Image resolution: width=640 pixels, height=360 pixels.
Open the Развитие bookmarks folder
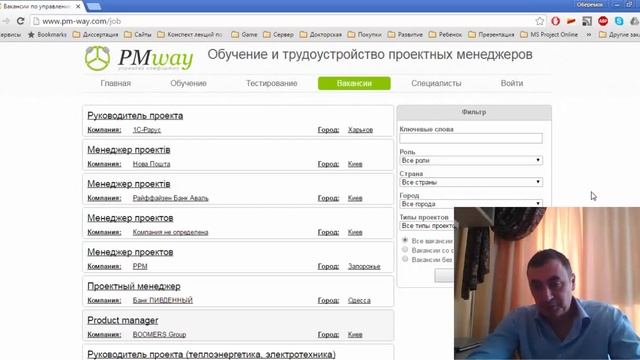405,35
